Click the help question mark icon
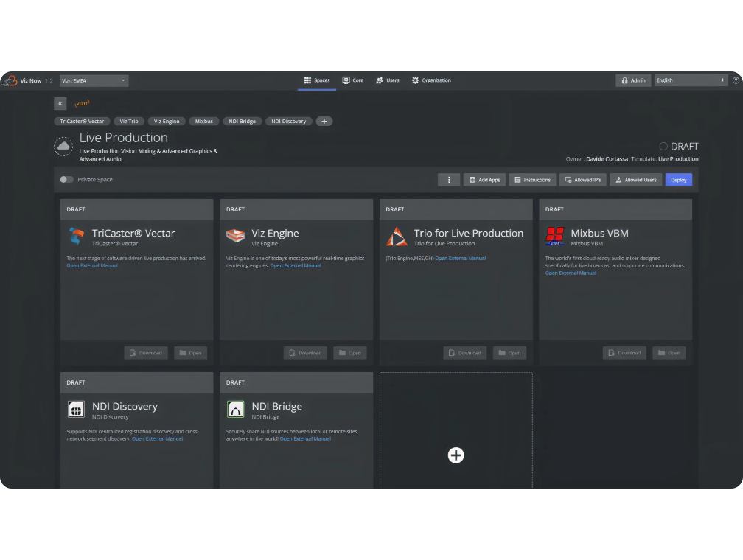The height and width of the screenshot is (560, 743). coord(735,80)
